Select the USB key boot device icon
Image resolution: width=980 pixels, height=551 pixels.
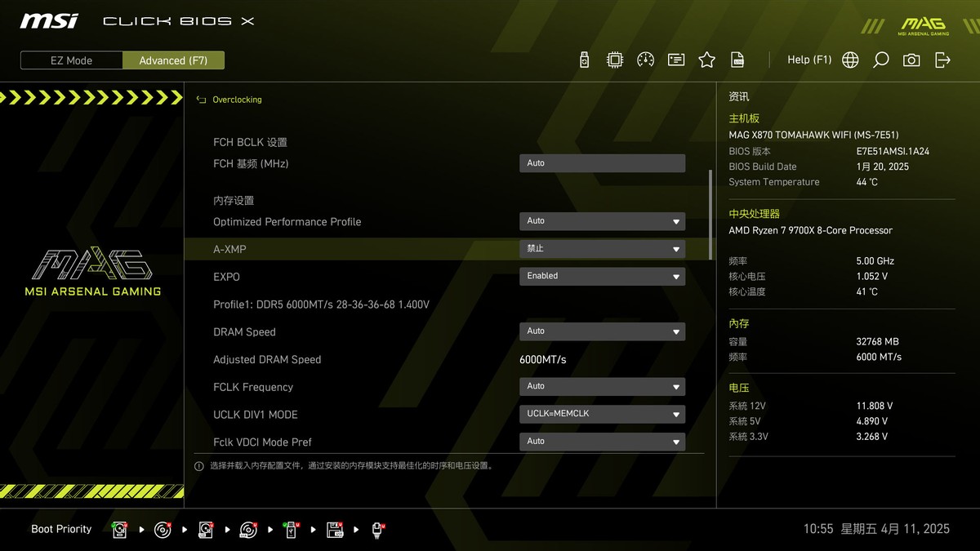click(x=292, y=530)
